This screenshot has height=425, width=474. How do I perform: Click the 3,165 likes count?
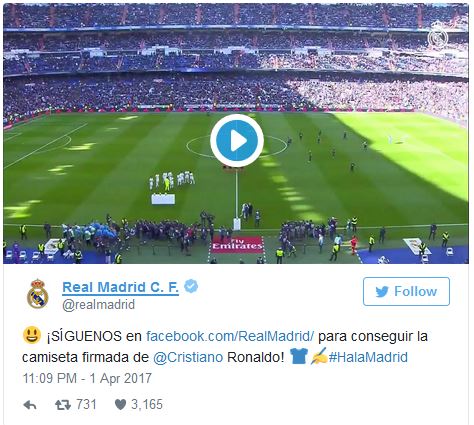coord(147,404)
